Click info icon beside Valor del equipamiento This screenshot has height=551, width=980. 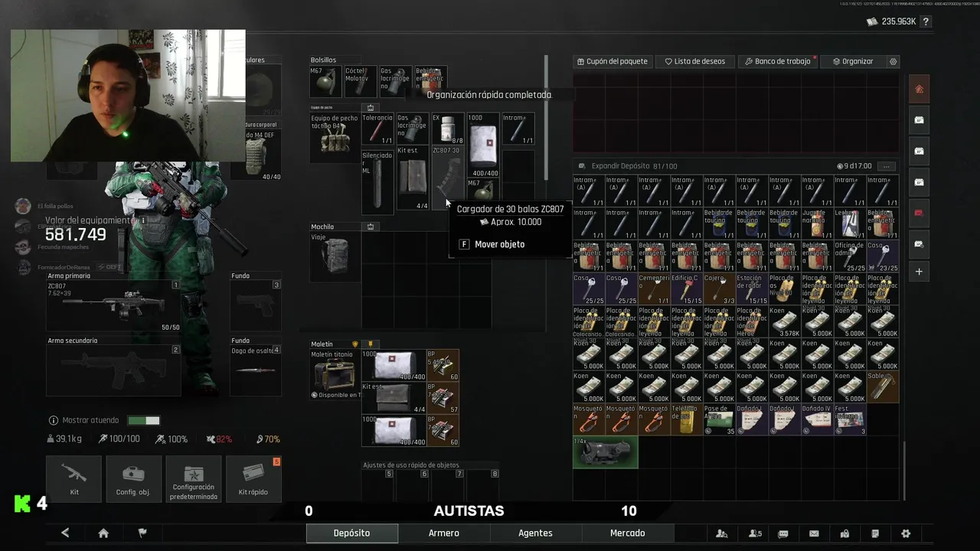142,220
